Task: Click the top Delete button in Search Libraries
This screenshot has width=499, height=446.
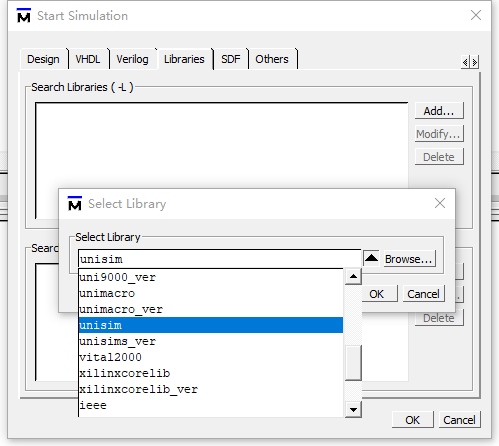Action: coord(439,157)
